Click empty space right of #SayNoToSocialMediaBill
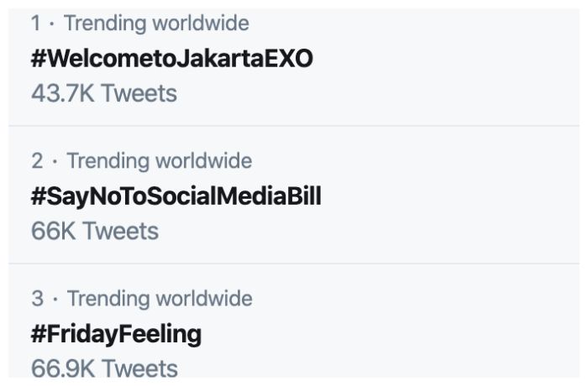Screen dimensions: 588x386 tap(454, 196)
